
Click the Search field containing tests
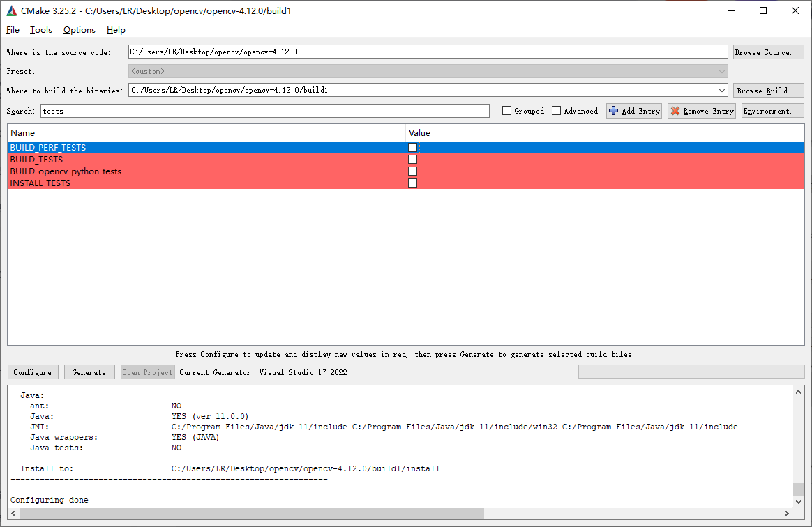(264, 111)
